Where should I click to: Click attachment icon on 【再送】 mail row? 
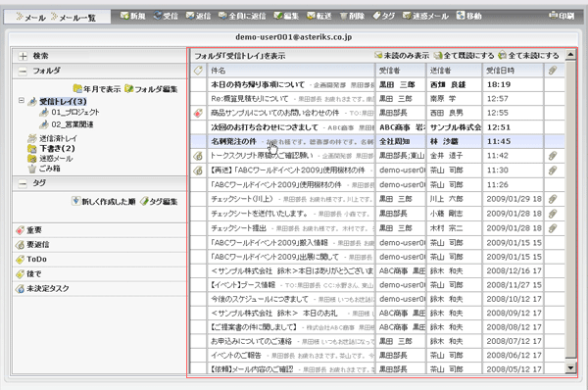pos(553,171)
